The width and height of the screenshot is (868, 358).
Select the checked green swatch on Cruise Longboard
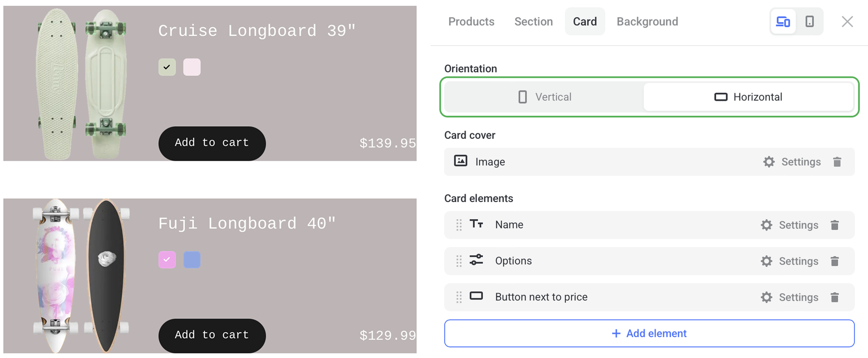167,67
